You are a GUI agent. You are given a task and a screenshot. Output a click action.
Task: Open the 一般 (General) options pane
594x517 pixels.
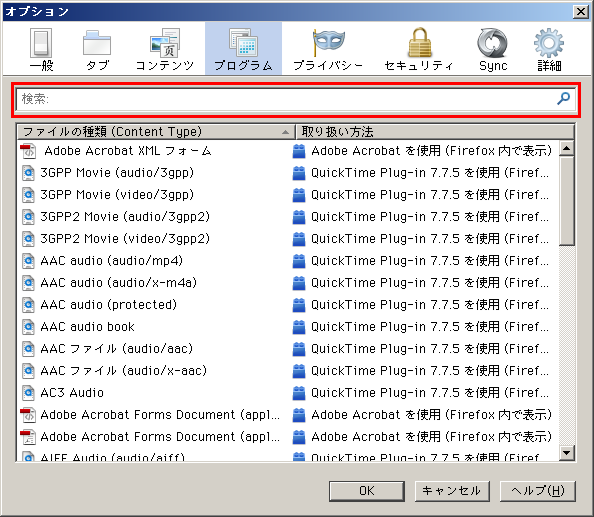coord(41,49)
